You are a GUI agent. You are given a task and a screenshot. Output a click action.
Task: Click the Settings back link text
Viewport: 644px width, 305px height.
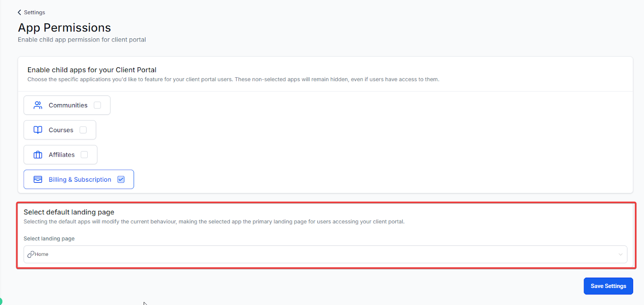tap(35, 12)
